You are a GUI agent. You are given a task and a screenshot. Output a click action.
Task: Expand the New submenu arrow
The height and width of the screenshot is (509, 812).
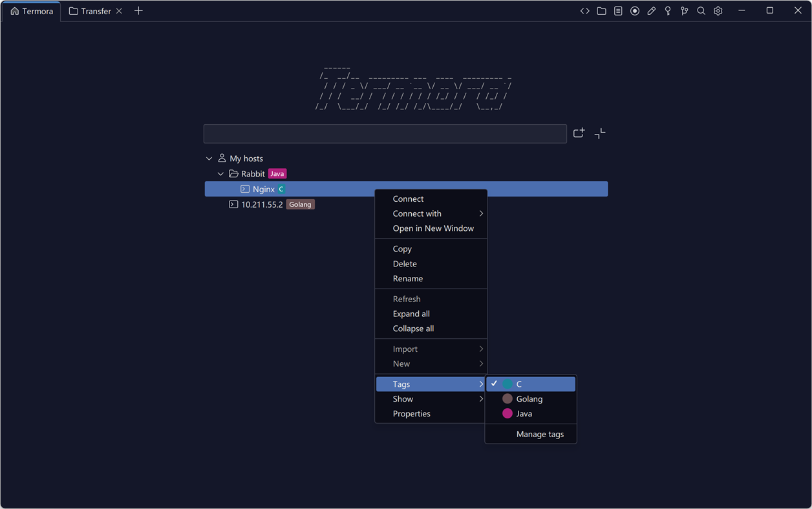click(x=481, y=363)
